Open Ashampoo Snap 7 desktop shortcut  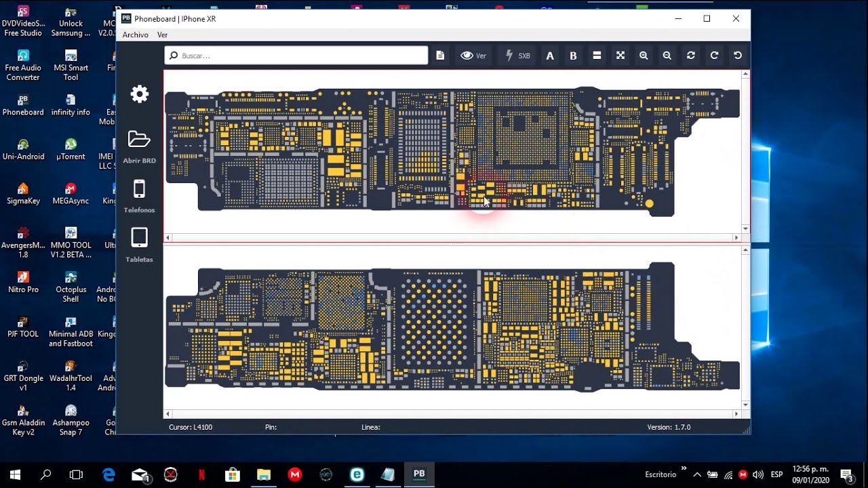[x=71, y=420]
